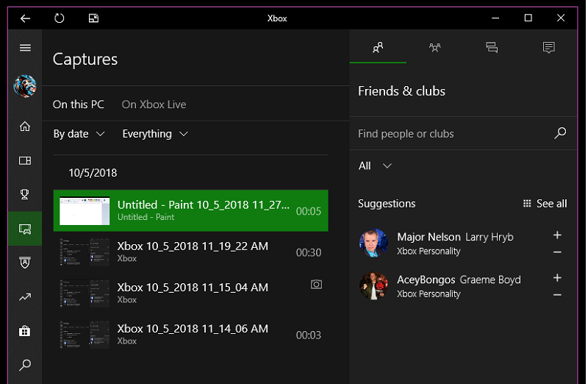Switch to the Parties tab icon
The height and width of the screenshot is (384, 588).
[x=434, y=47]
